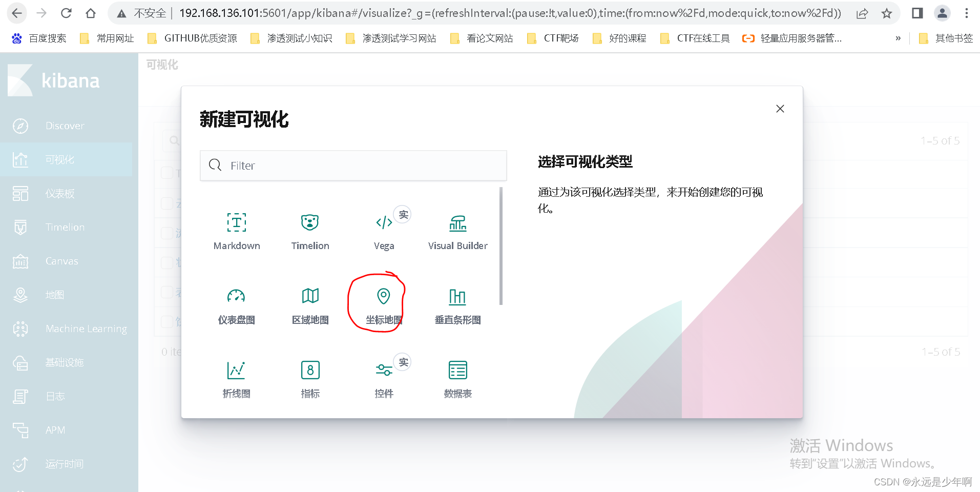This screenshot has width=980, height=492.
Task: Select the Markdown visualization type
Action: tap(236, 231)
